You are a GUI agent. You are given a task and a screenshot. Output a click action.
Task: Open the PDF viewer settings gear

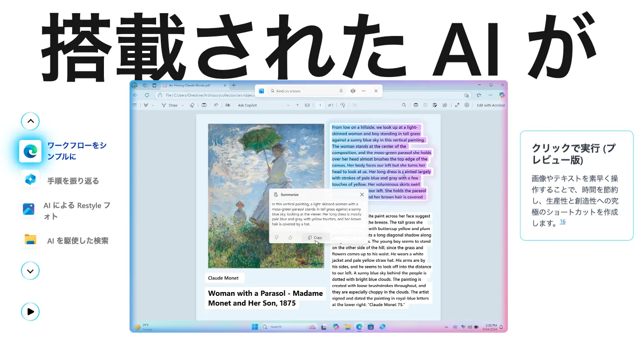(466, 105)
